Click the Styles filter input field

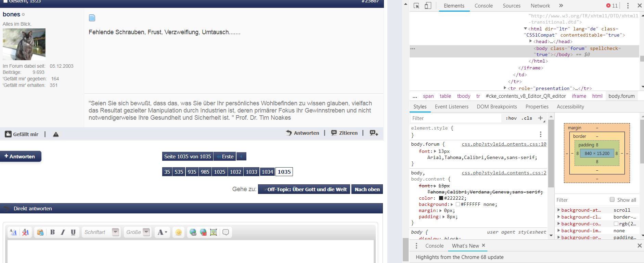click(455, 118)
